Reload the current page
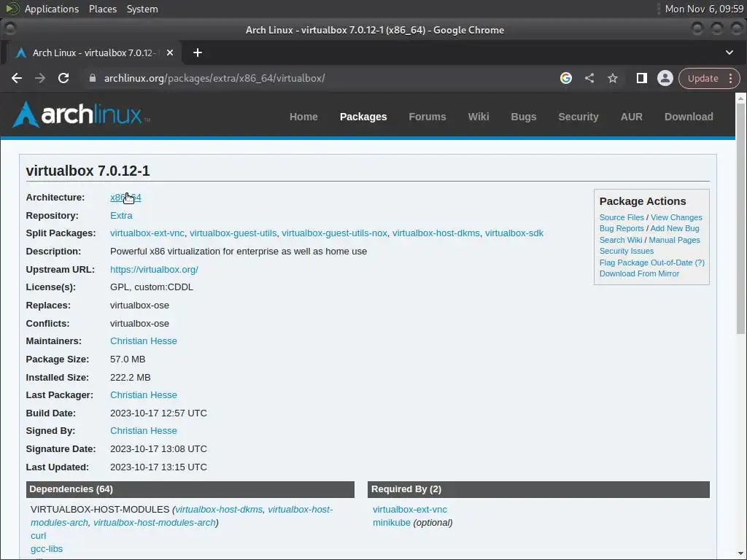 pos(63,78)
